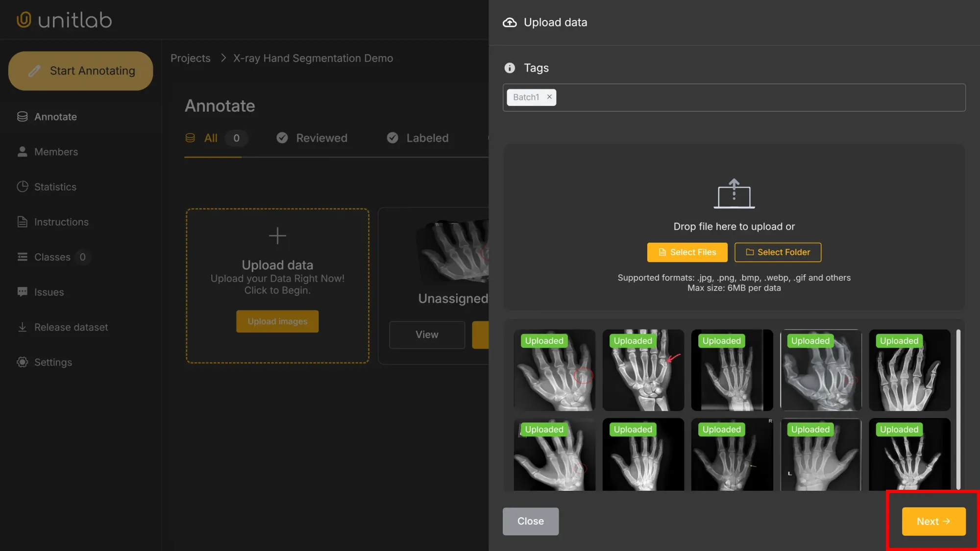The image size is (980, 551).
Task: Open the Issues speech bubble icon
Action: tap(22, 292)
